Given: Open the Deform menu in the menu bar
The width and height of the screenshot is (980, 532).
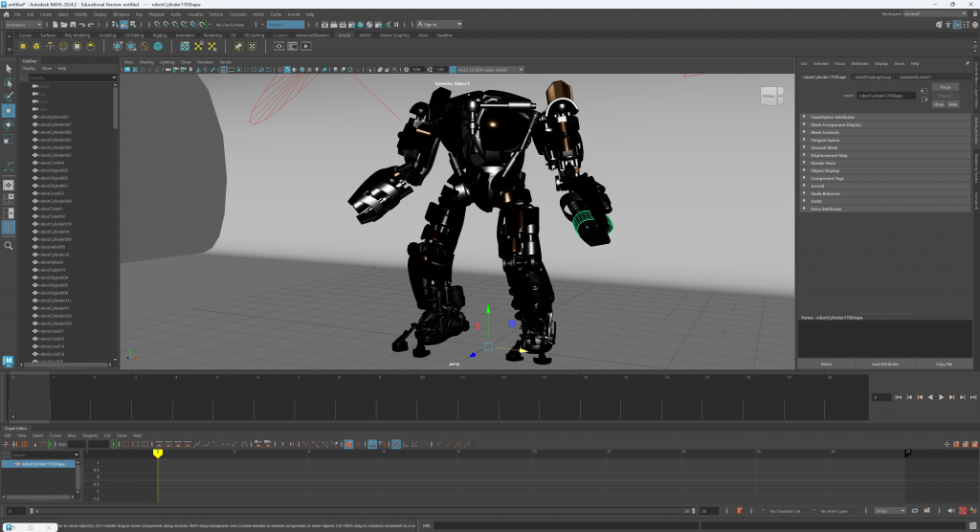Looking at the screenshot, I should tap(216, 15).
